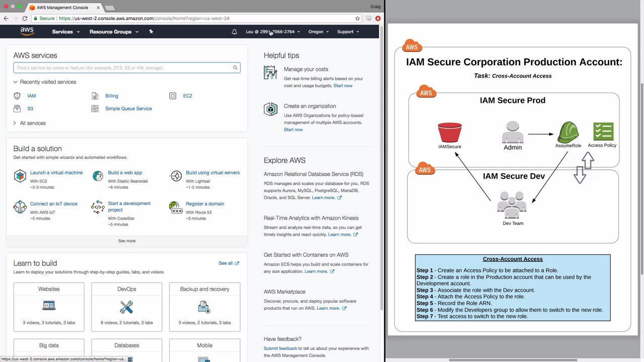Click the Submit feedback link
The image size is (644, 362).
(x=280, y=348)
